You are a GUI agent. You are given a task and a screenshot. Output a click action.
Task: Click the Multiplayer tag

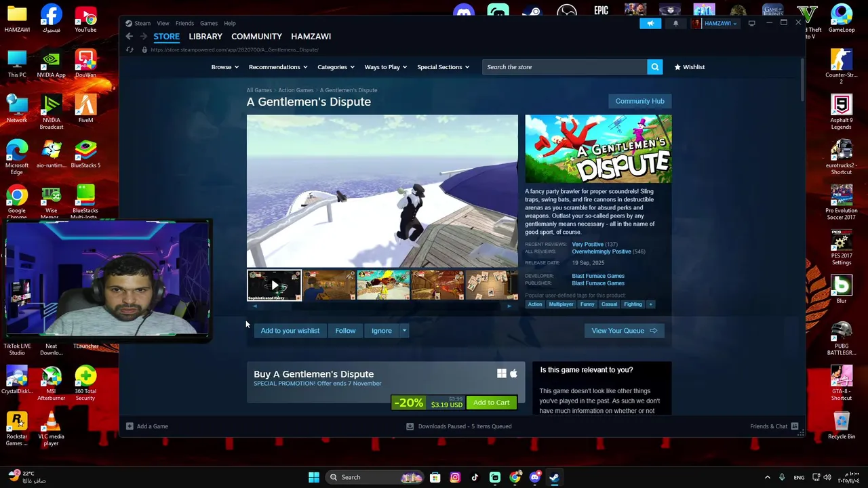click(561, 304)
